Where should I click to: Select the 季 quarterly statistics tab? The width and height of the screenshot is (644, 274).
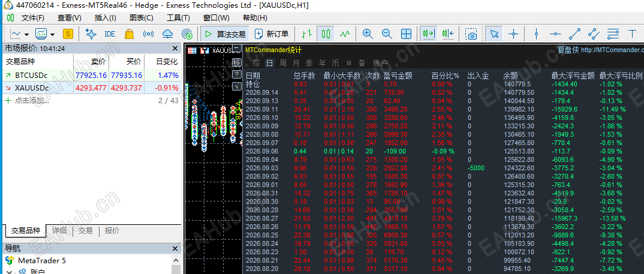click(x=309, y=64)
